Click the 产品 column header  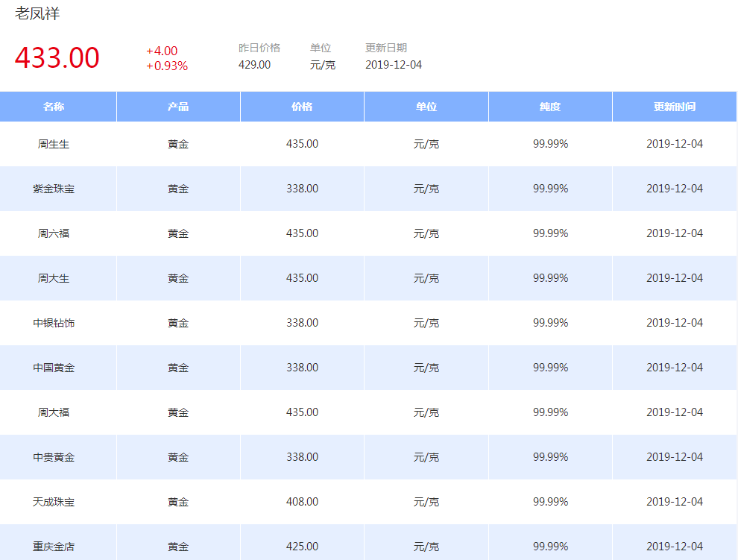click(x=178, y=107)
